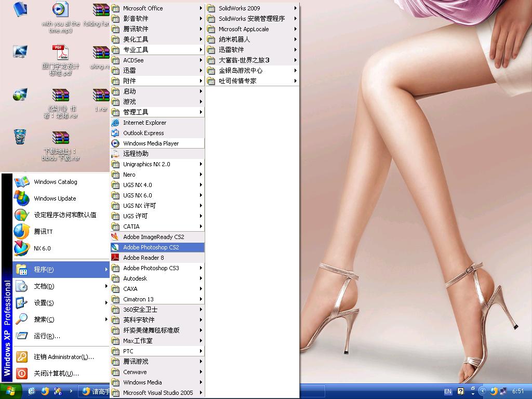The height and width of the screenshot is (399, 532).
Task: Click the Windows Update globe icon
Action: coord(21,198)
